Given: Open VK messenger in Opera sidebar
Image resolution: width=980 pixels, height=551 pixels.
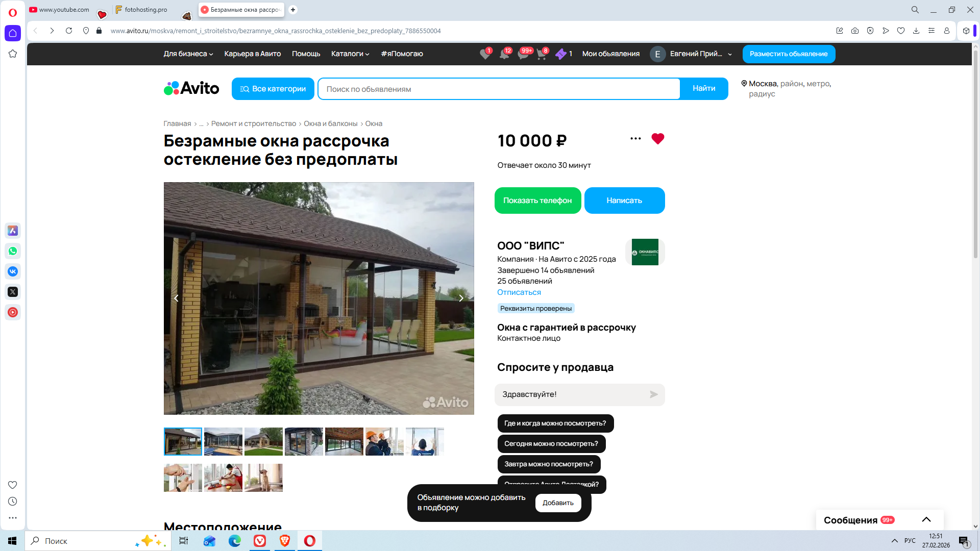Looking at the screenshot, I should click(13, 271).
